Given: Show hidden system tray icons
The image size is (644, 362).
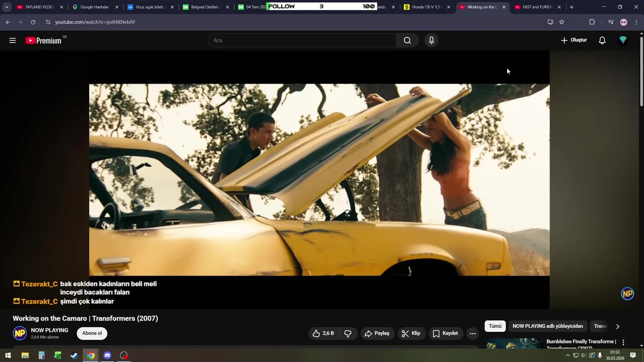Looking at the screenshot, I should pos(568,355).
